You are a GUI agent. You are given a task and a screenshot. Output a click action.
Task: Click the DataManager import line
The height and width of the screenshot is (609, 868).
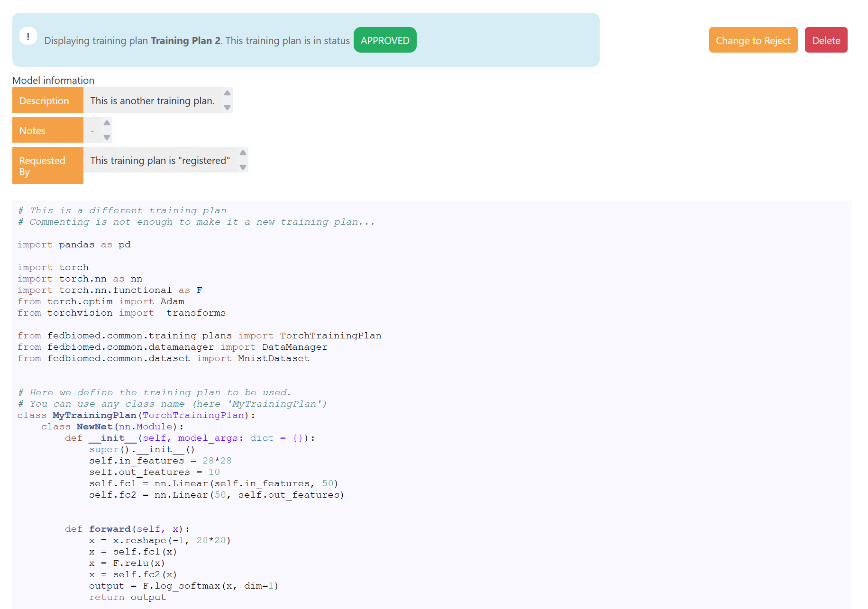pyautogui.click(x=173, y=347)
